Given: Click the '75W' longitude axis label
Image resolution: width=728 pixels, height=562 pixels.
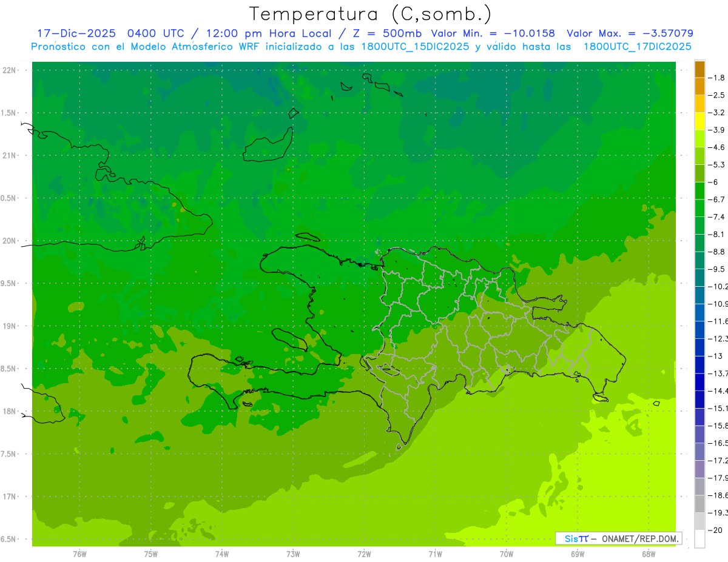Looking at the screenshot, I should (x=151, y=554).
